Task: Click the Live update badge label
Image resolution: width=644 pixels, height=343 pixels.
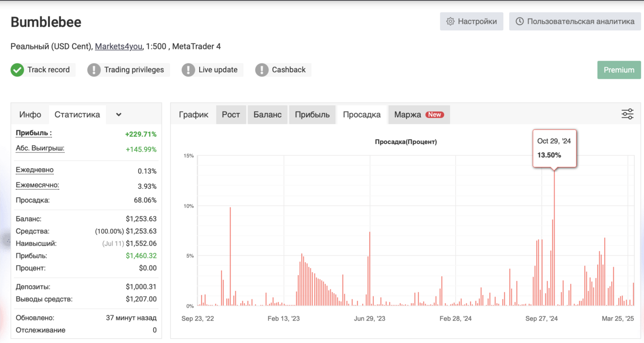Action: (x=218, y=70)
